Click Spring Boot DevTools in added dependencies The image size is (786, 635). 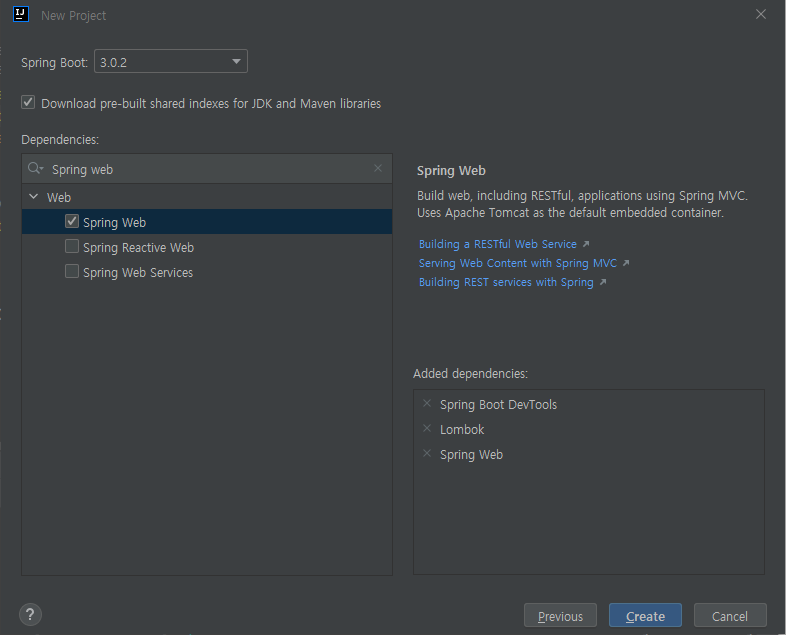(x=498, y=404)
